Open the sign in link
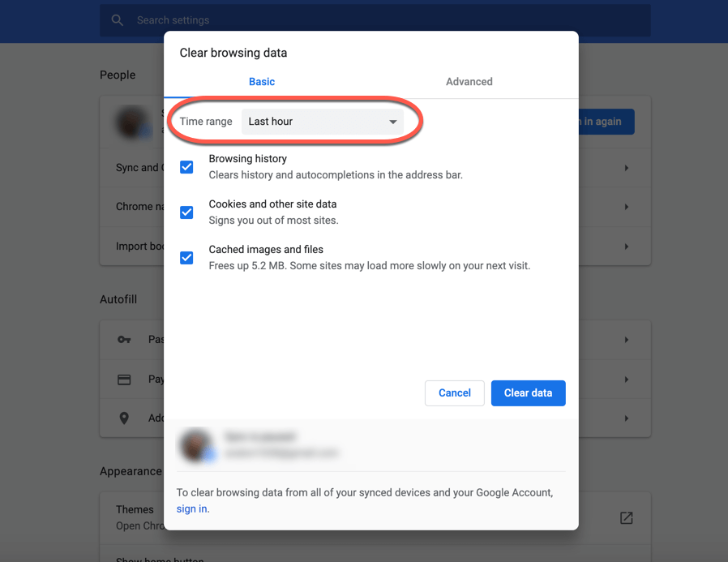The height and width of the screenshot is (562, 728). 192,509
